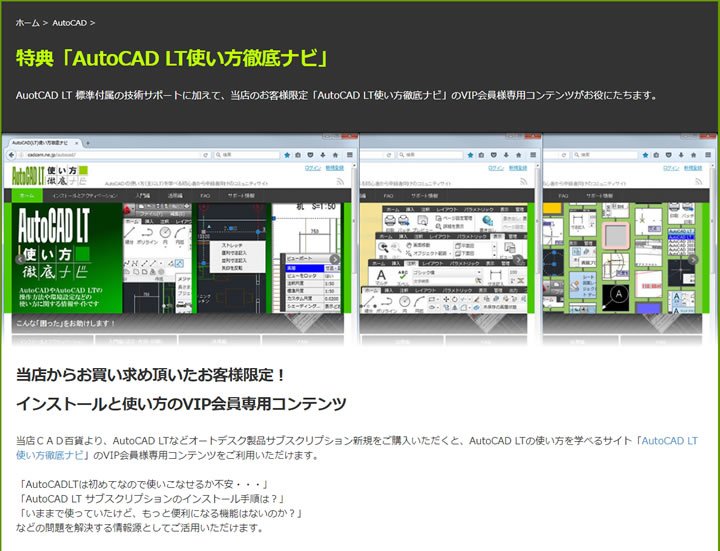Open downloads arrow in middle browser window
Screen dimensions: 720x551
click(x=506, y=155)
